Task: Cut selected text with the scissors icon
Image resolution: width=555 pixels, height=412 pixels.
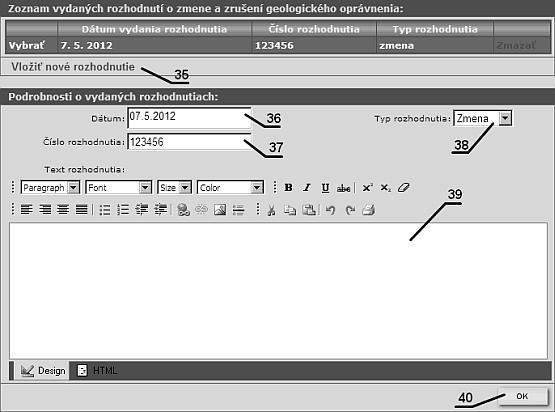Action: click(271, 210)
